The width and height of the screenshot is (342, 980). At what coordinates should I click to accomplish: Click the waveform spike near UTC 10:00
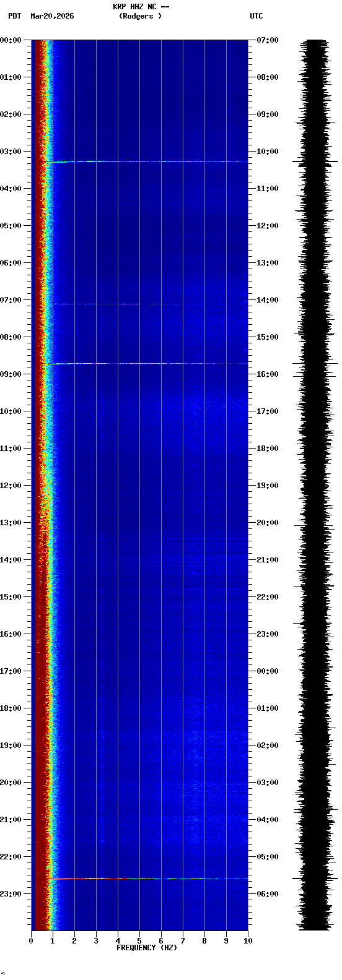[314, 161]
